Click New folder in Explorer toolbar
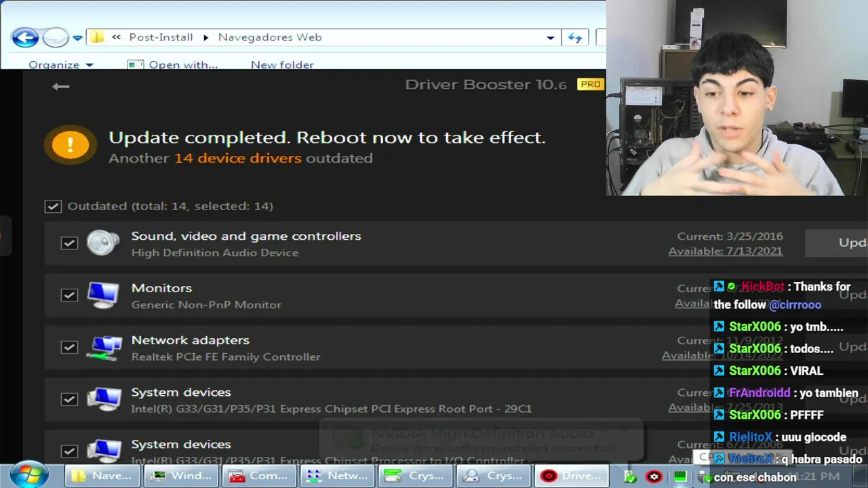Image resolution: width=868 pixels, height=488 pixels. pyautogui.click(x=282, y=64)
